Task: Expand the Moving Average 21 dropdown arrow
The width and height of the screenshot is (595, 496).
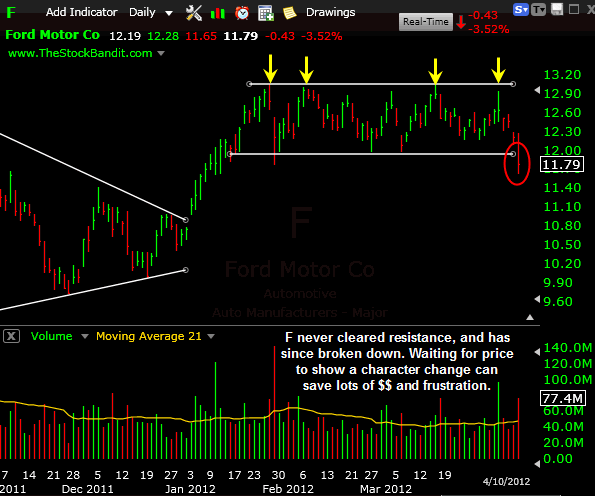Action: [211, 336]
